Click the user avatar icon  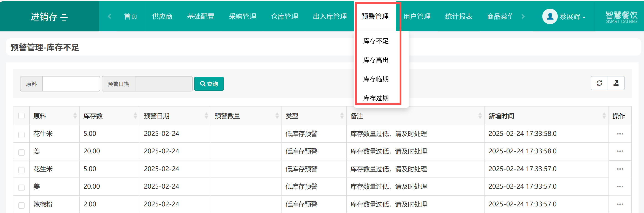[550, 17]
